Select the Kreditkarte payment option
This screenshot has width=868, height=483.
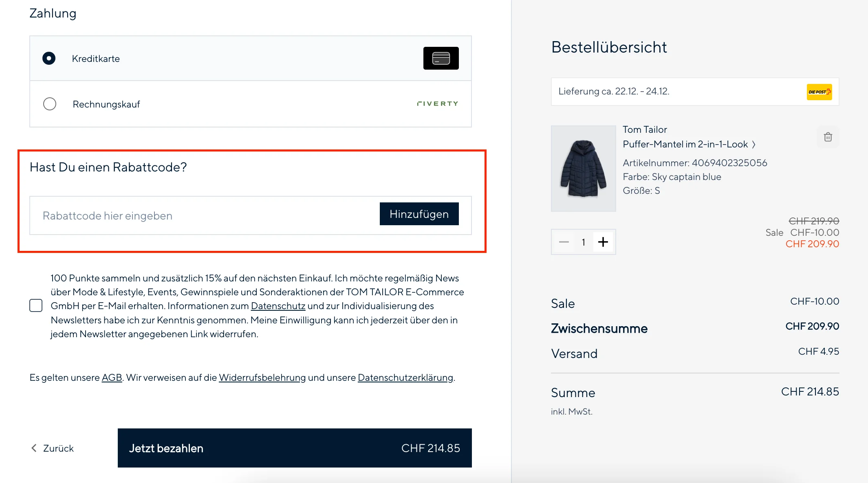[48, 58]
